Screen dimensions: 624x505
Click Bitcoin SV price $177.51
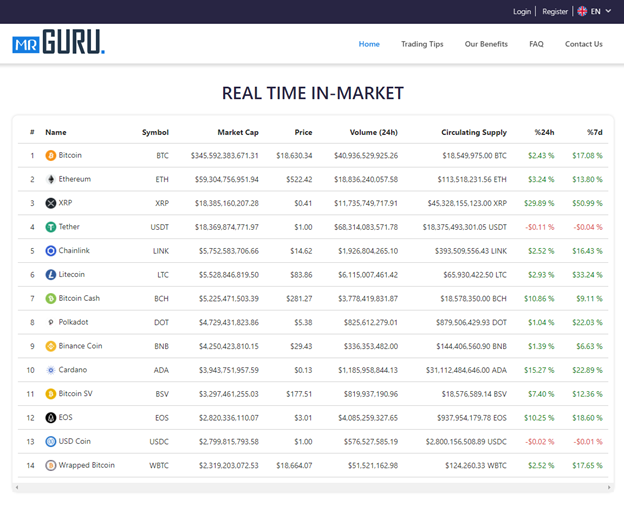tap(299, 394)
